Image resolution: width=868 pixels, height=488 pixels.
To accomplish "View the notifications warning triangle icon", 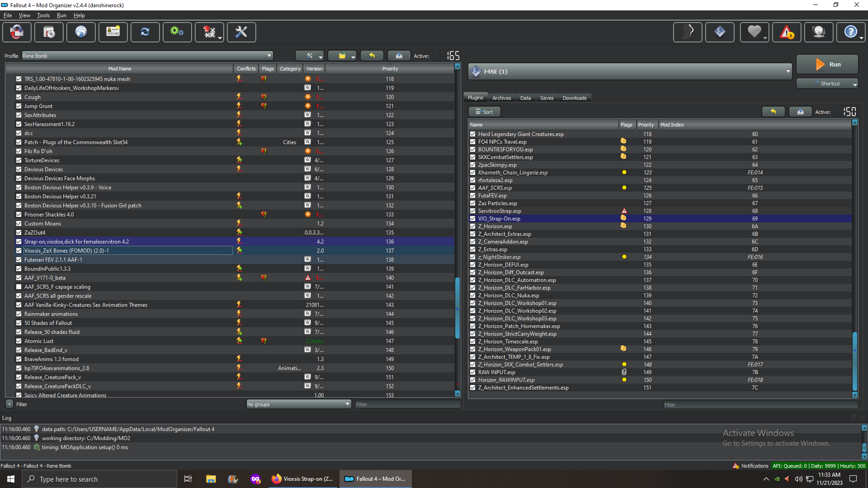I will coord(787,32).
